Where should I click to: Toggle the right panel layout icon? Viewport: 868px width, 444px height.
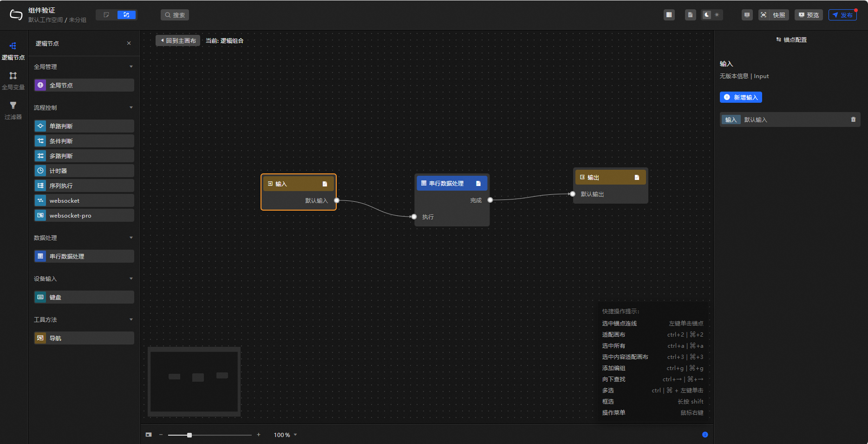pyautogui.click(x=669, y=15)
